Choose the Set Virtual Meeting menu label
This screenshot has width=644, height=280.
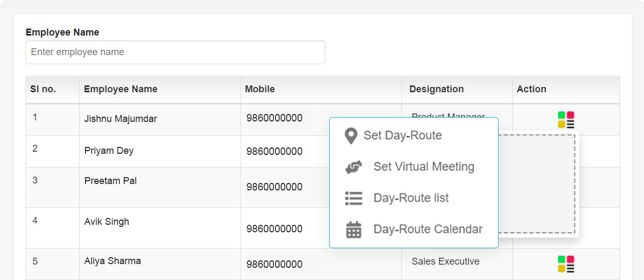coord(424,167)
